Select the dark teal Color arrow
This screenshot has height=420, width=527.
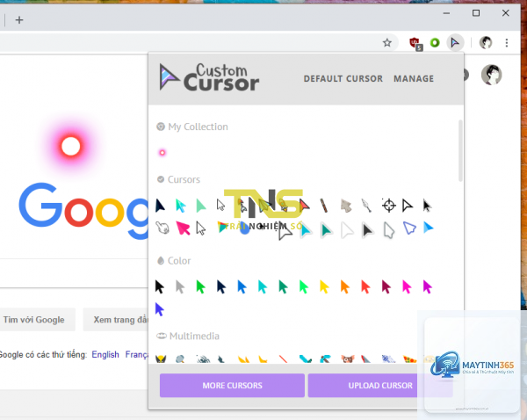pos(284,286)
